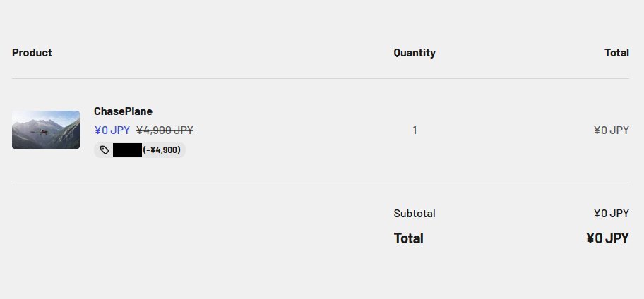Click the Quantity column header
The image size is (644, 299).
tap(415, 53)
